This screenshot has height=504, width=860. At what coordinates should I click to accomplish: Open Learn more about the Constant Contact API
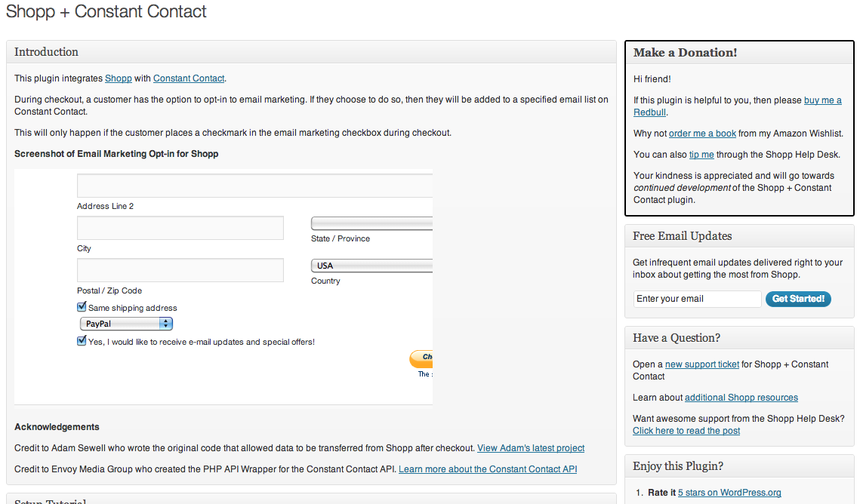[488, 469]
